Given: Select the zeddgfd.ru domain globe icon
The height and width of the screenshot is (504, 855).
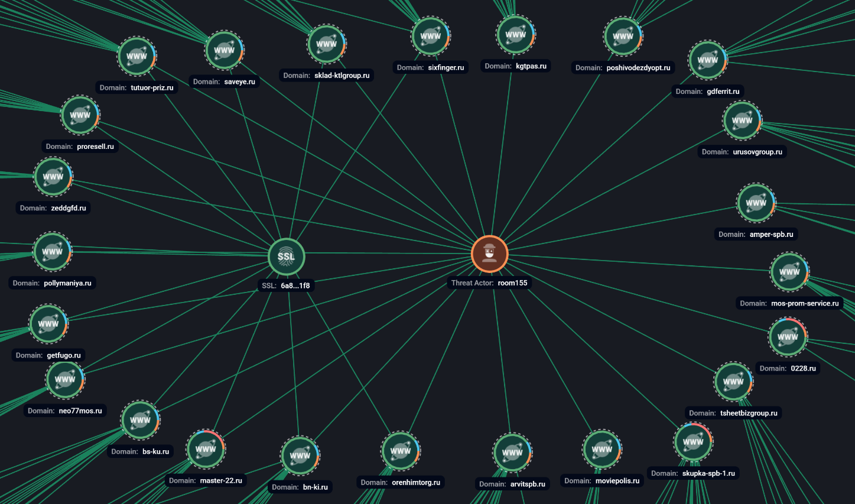Looking at the screenshot, I should (x=53, y=177).
